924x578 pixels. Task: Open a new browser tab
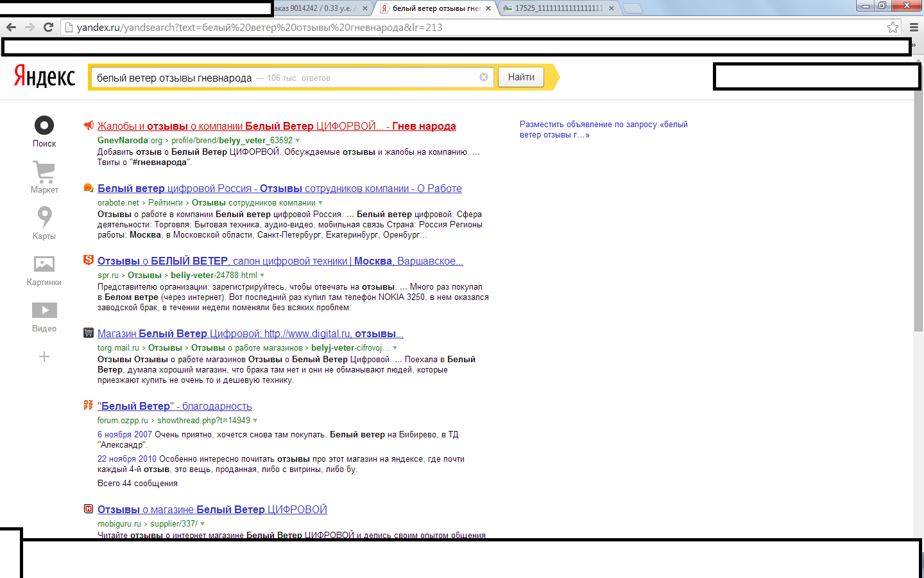coord(633,8)
